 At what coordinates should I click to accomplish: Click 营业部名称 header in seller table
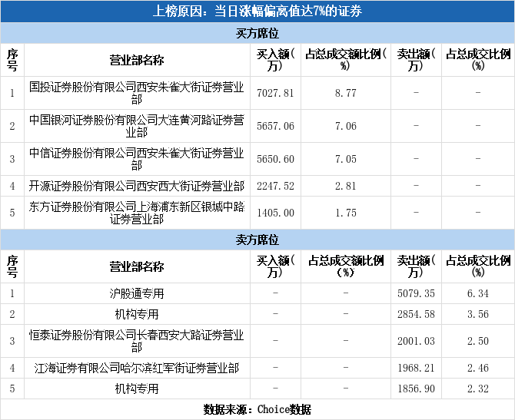(x=137, y=266)
